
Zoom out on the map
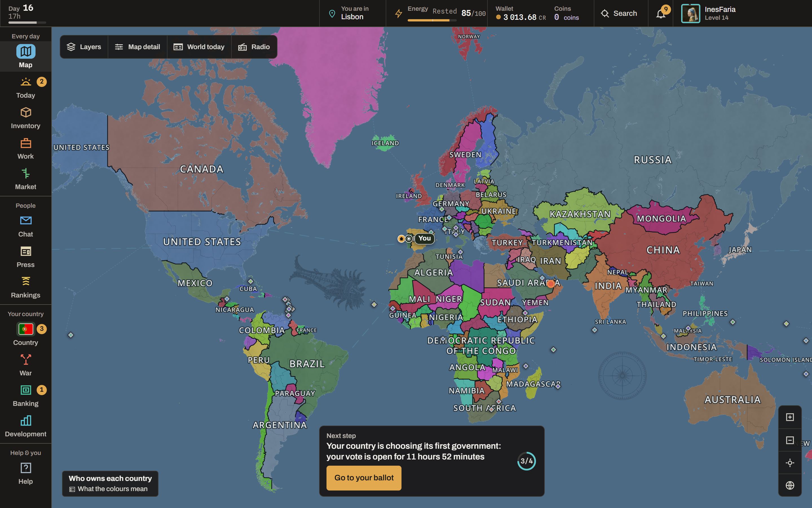790,440
